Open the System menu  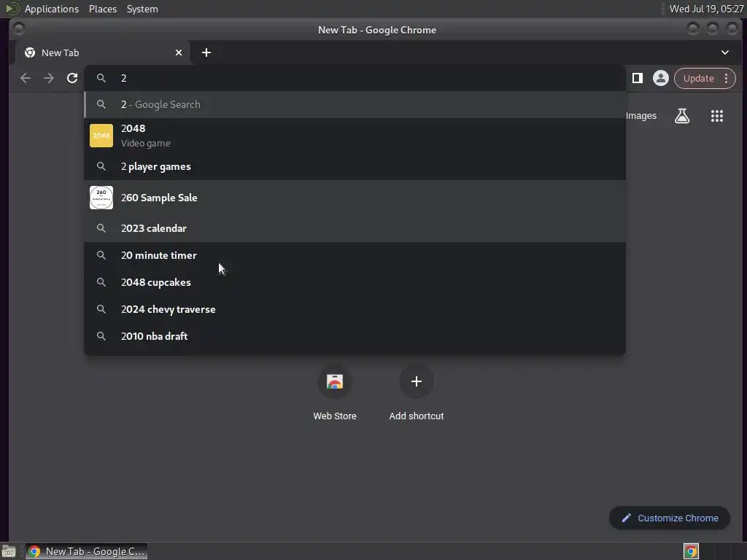click(142, 9)
